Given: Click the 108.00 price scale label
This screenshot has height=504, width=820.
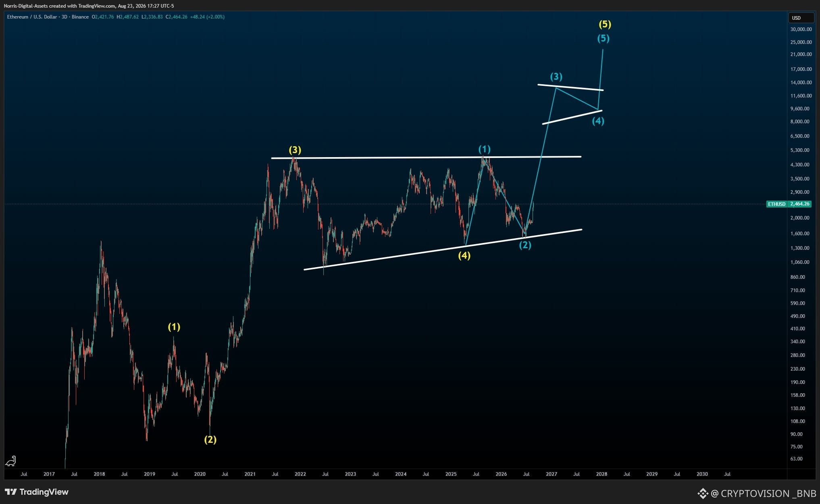Looking at the screenshot, I should (798, 421).
